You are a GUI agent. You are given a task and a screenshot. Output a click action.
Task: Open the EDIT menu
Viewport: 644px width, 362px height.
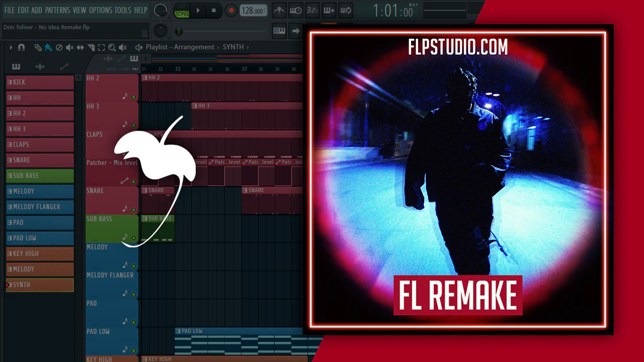(x=23, y=10)
